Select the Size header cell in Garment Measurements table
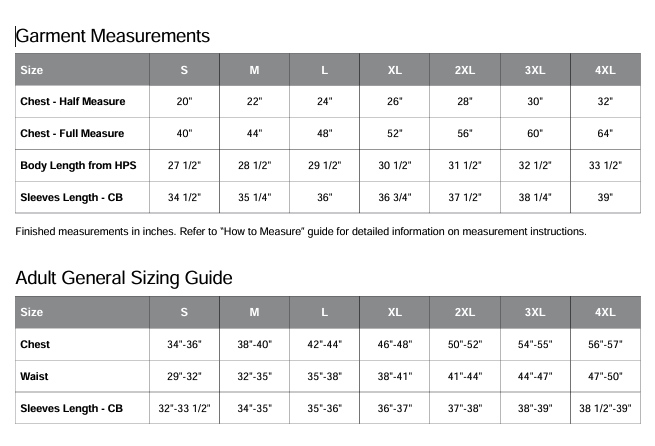 click(x=32, y=70)
